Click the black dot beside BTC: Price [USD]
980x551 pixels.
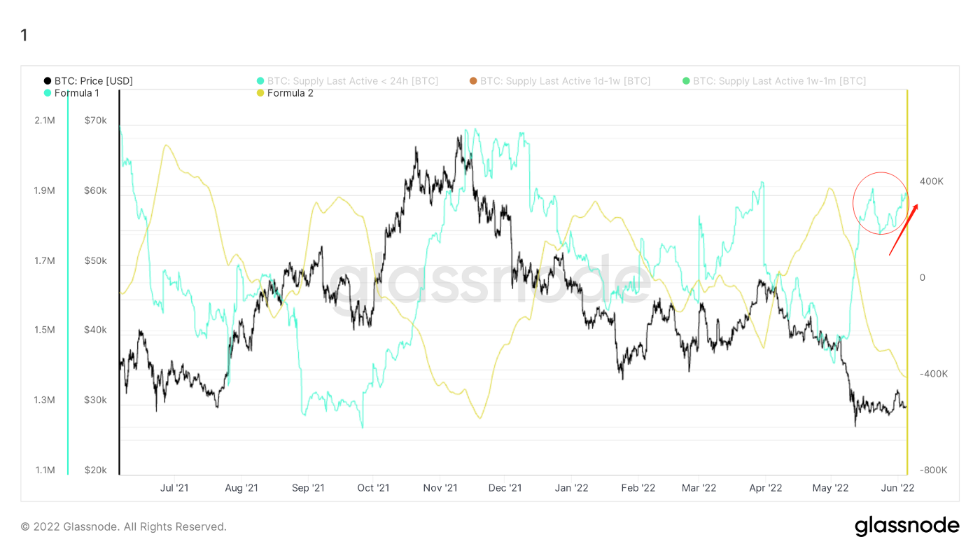(48, 81)
